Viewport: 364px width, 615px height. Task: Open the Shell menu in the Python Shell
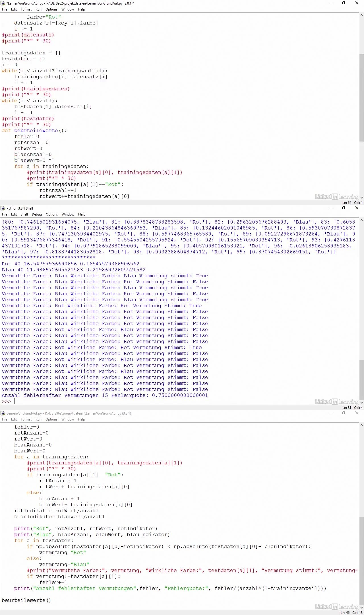pos(24,214)
